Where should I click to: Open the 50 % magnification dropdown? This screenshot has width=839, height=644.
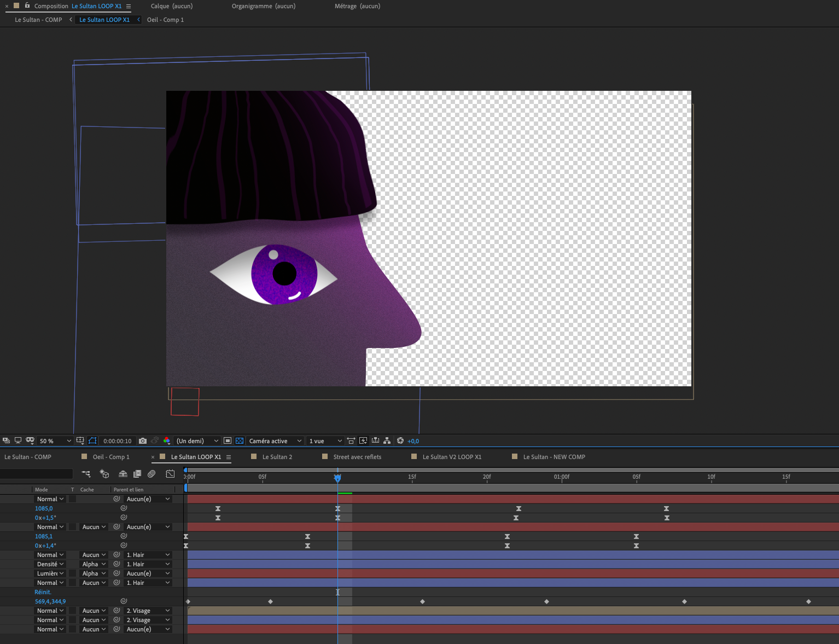tap(55, 441)
